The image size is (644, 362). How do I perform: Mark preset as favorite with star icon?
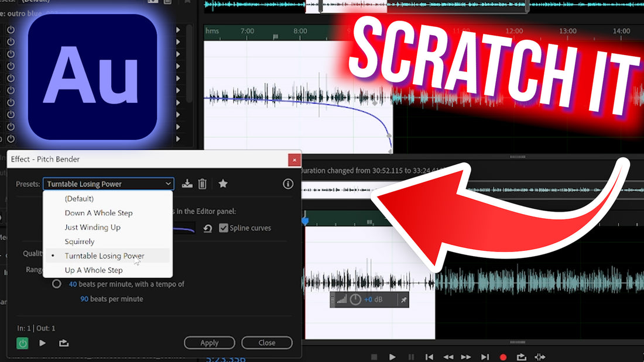223,184
